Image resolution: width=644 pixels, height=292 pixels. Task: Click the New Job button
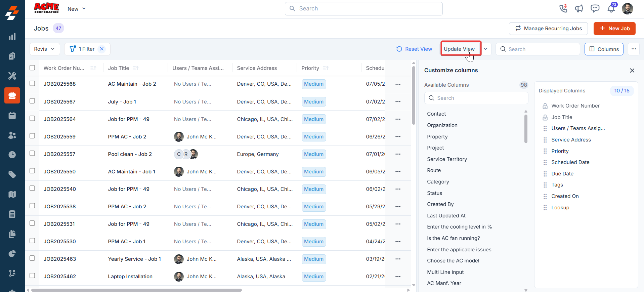pos(614,29)
